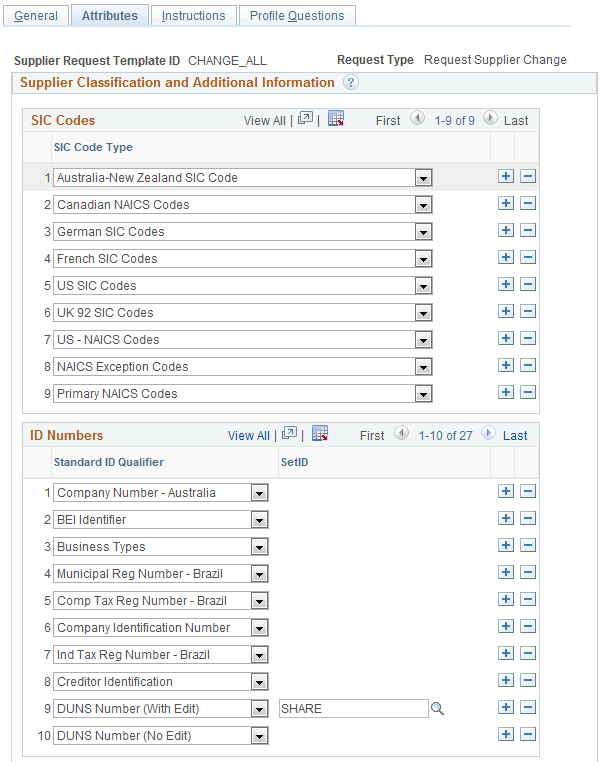Show previous rows in ID Numbers grid

[401, 433]
